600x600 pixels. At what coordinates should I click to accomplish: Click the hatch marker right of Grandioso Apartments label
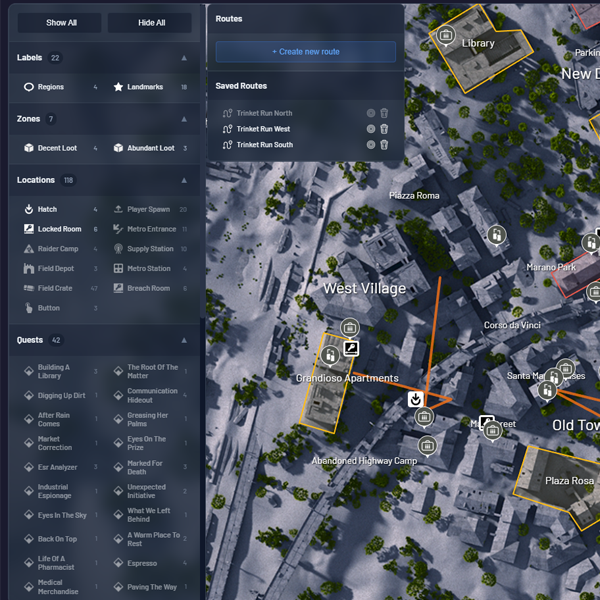click(x=415, y=399)
